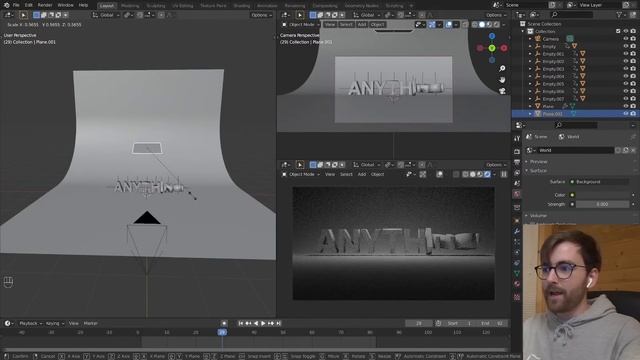
Task: Open the File menu
Action: (16, 5)
